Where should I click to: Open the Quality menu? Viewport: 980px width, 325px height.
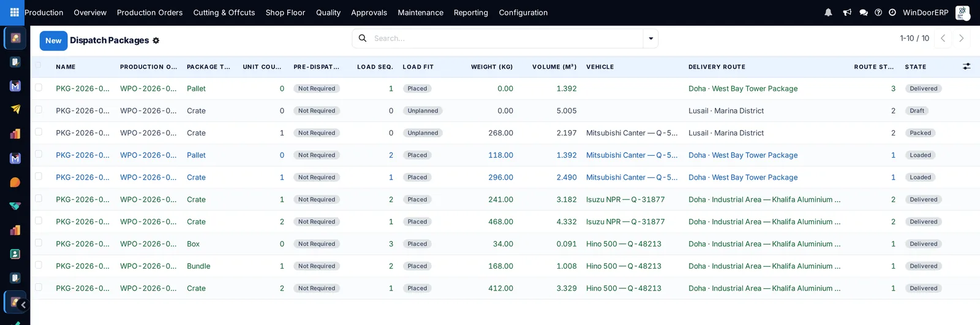pyautogui.click(x=328, y=12)
